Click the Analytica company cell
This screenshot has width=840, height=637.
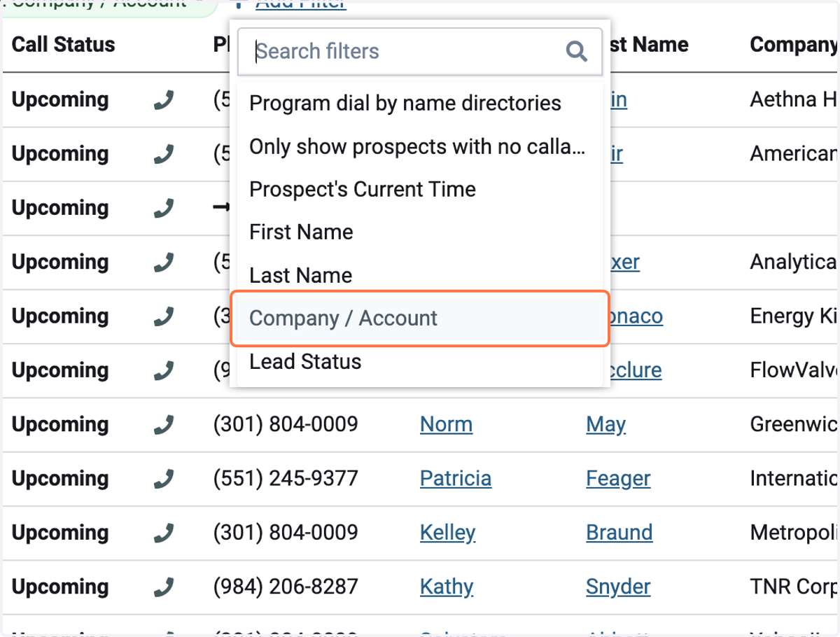(x=794, y=262)
